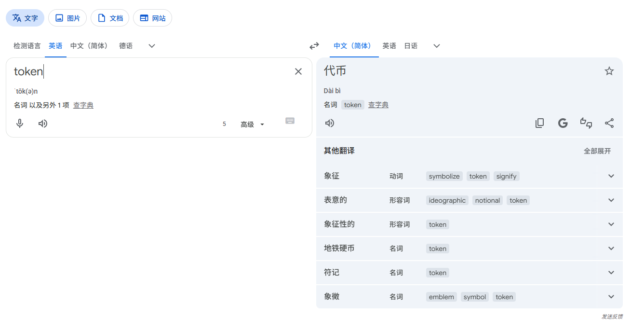The width and height of the screenshot is (644, 333).
Task: Switch to 网站 website translation
Action: 152,18
